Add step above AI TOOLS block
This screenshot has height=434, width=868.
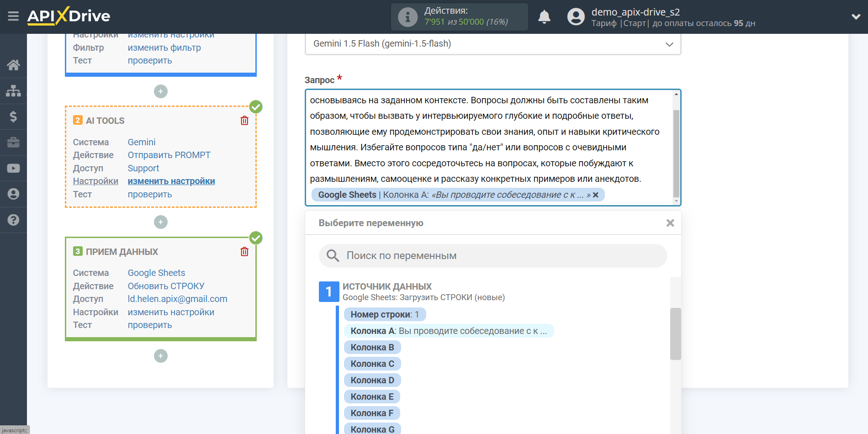[161, 91]
